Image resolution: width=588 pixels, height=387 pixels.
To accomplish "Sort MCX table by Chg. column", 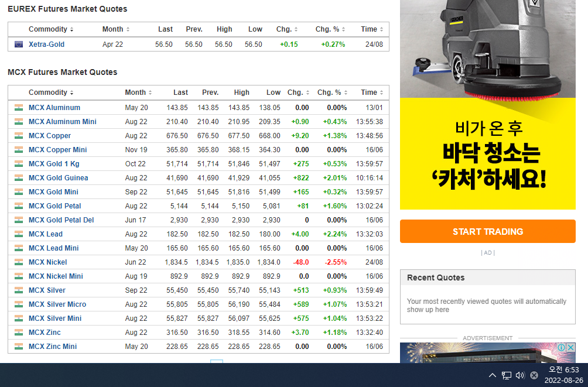I will coord(299,93).
